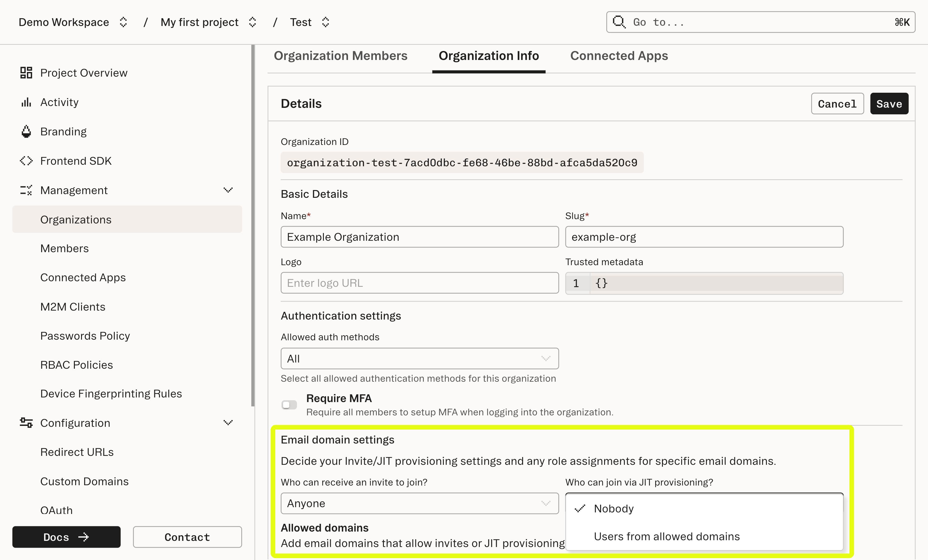Open the Allowed auth methods dropdown
928x560 pixels.
click(x=419, y=359)
